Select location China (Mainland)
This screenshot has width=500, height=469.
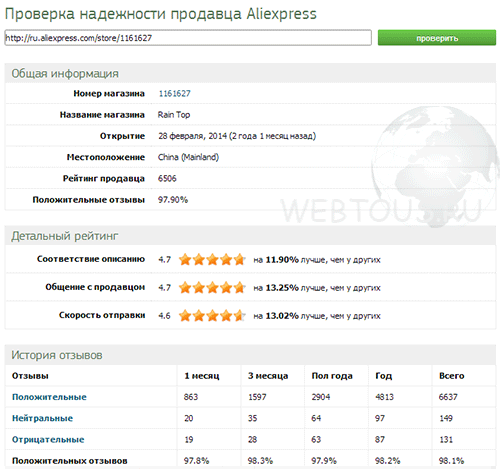tap(188, 157)
